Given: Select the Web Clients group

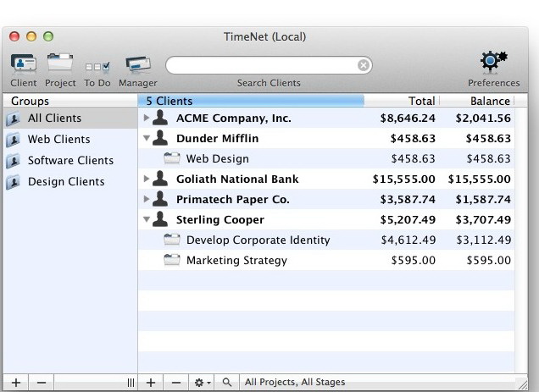Looking at the screenshot, I should [70, 140].
